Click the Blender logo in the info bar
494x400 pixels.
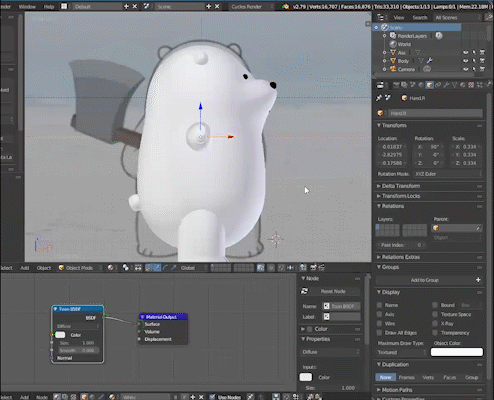pyautogui.click(x=285, y=6)
